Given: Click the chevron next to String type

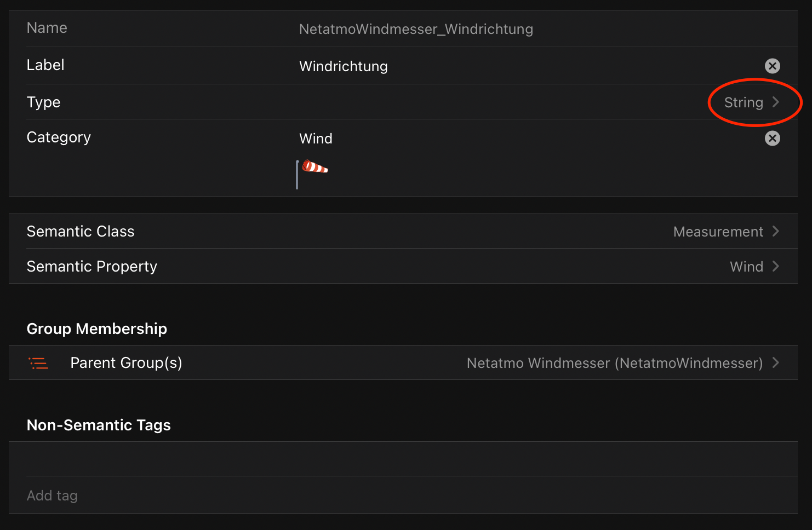Looking at the screenshot, I should point(776,102).
